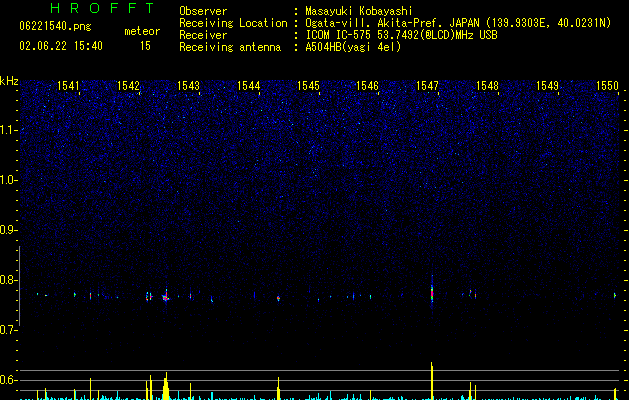Click the meteor echo cluster before 1543
629x400 pixels.
pyautogui.click(x=166, y=297)
